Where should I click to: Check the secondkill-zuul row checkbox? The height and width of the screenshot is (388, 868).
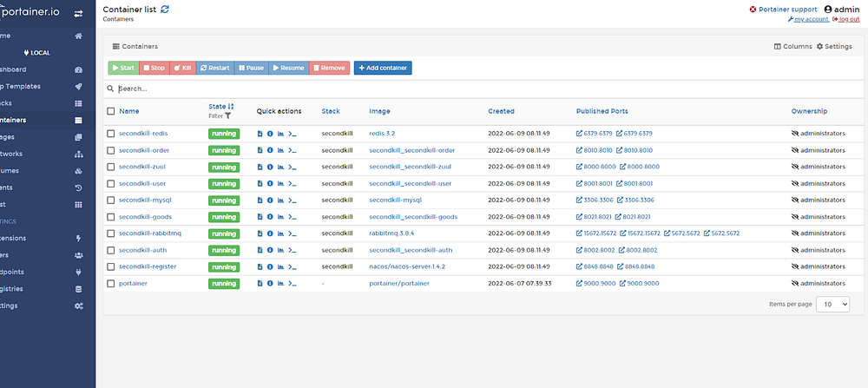(x=111, y=167)
